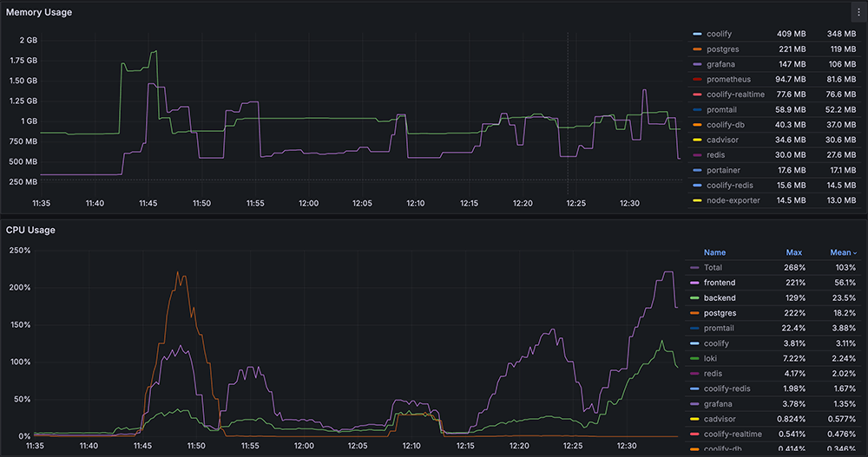Click the cadvisor color icon in memory legend
This screenshot has height=457, width=868.
click(x=696, y=140)
